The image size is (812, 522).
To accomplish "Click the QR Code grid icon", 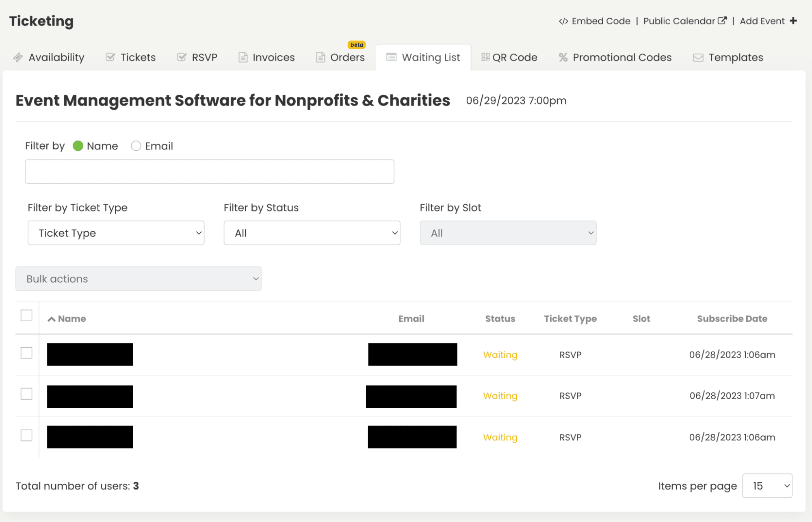I will pyautogui.click(x=485, y=57).
